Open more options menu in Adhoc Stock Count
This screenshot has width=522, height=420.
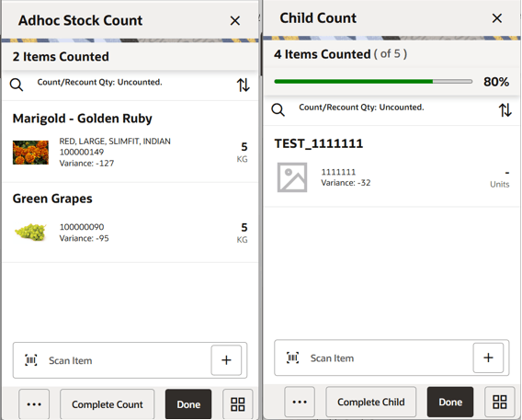(x=34, y=404)
